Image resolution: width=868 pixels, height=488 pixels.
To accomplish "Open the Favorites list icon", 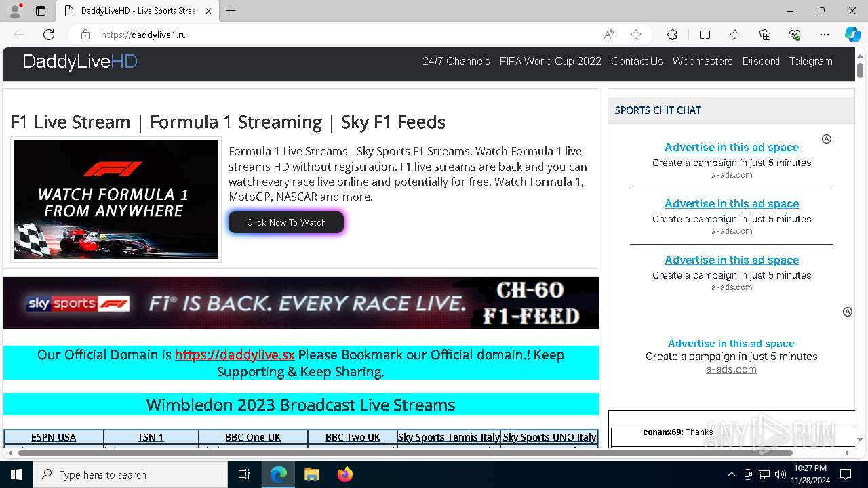I will click(735, 35).
